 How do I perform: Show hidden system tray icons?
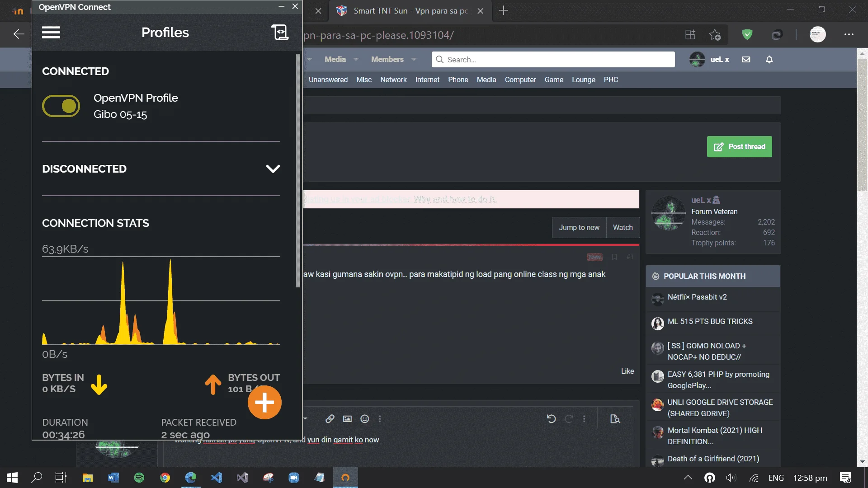coord(688,478)
